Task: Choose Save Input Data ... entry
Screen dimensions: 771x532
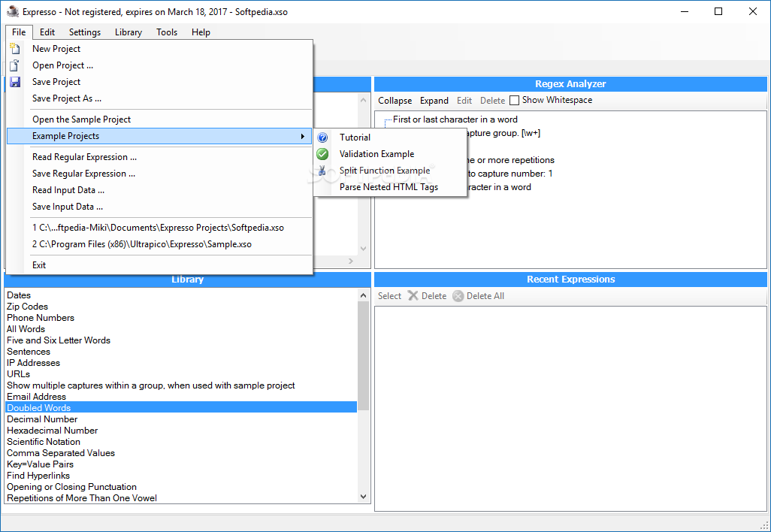Action: click(160, 207)
